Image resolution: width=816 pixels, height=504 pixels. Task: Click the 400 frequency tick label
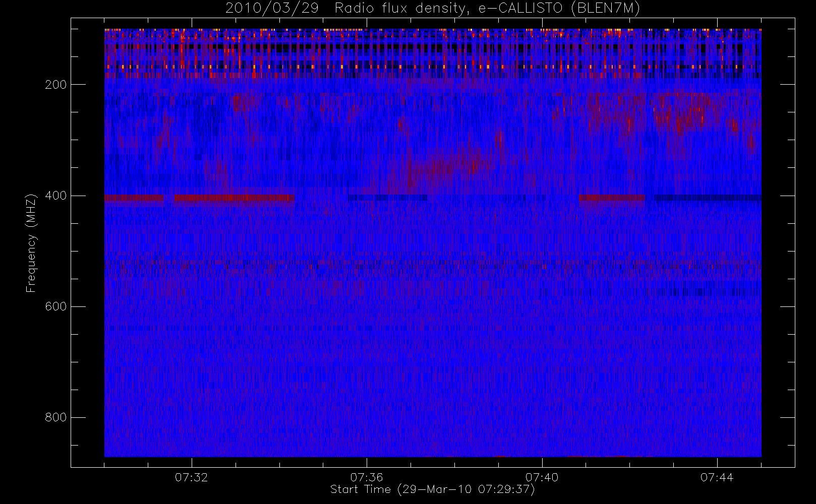[x=56, y=196]
